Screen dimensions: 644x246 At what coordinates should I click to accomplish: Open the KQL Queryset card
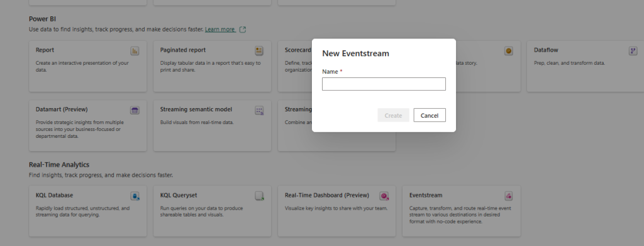pyautogui.click(x=213, y=211)
